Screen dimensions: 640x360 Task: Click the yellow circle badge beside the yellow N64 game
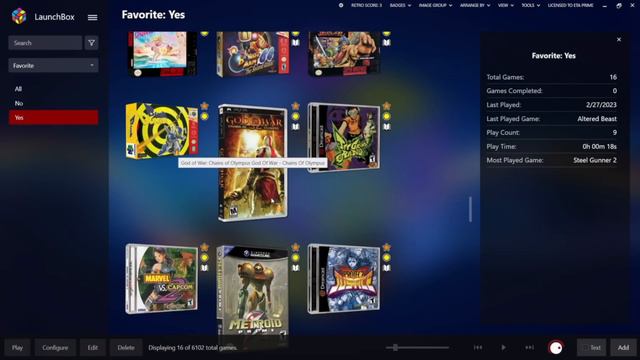204,116
